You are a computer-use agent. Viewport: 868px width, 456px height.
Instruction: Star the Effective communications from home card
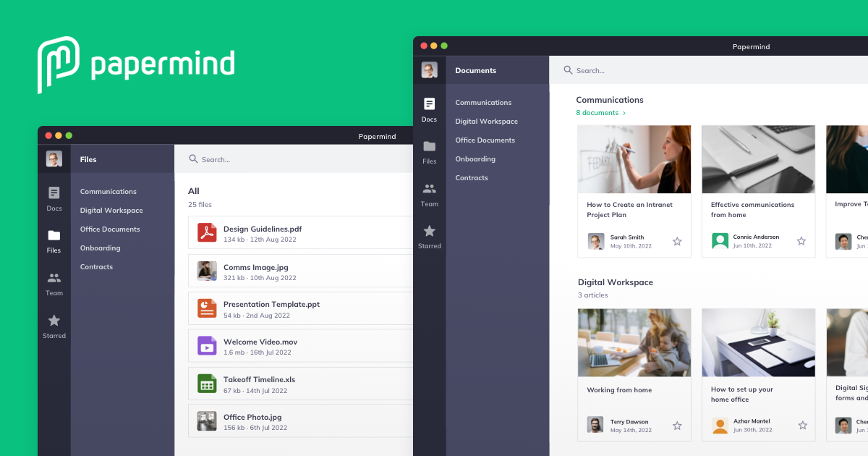tap(801, 241)
